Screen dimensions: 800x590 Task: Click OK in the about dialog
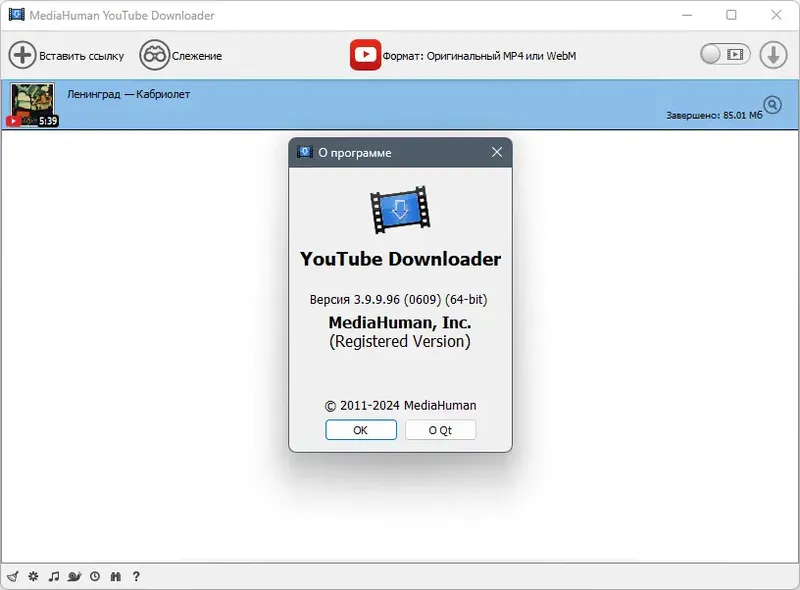[x=361, y=430]
